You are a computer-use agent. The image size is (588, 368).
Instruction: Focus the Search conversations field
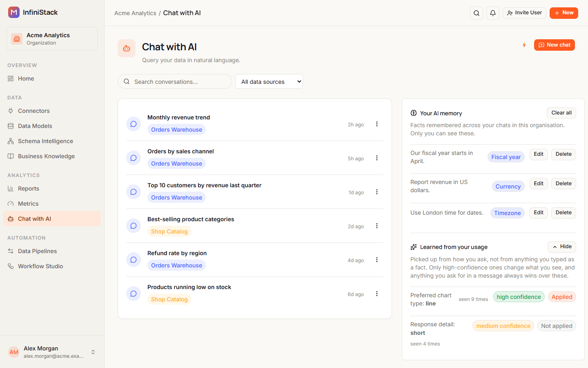(x=175, y=81)
